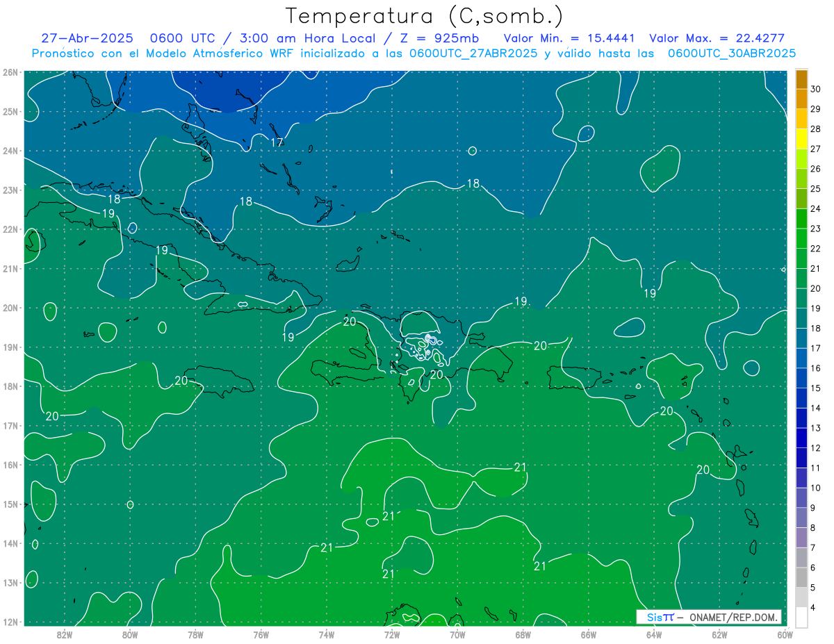
Task: Click the 66W longitude axis label
Action: (x=588, y=634)
